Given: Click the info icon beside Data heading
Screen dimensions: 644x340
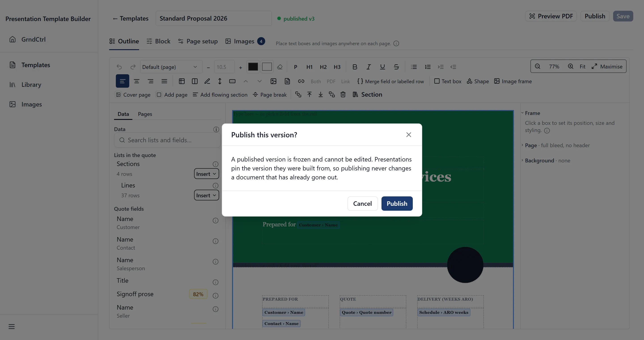Looking at the screenshot, I should click(216, 129).
